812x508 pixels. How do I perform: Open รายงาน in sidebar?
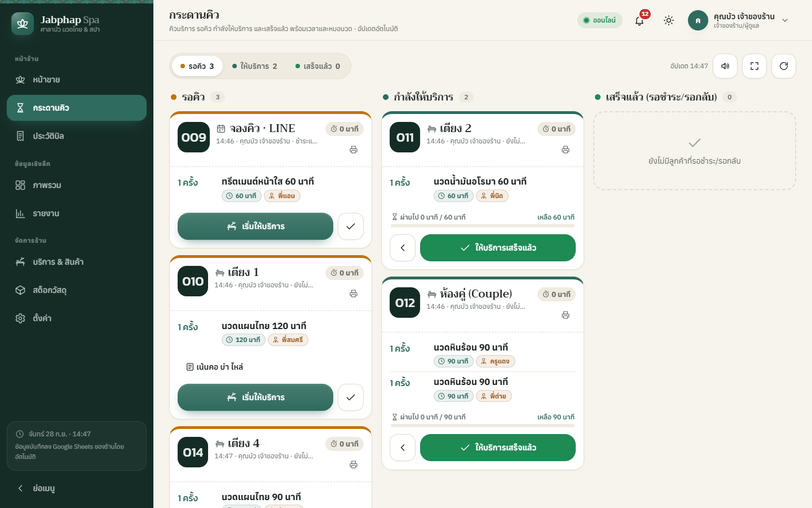coord(77,213)
